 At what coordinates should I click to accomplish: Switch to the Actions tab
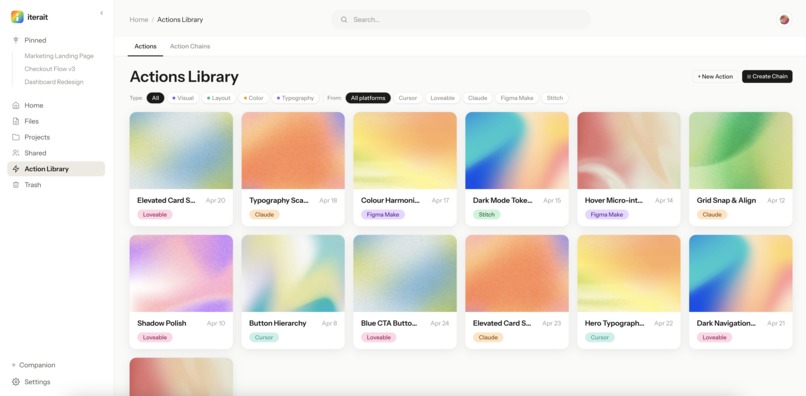point(145,46)
